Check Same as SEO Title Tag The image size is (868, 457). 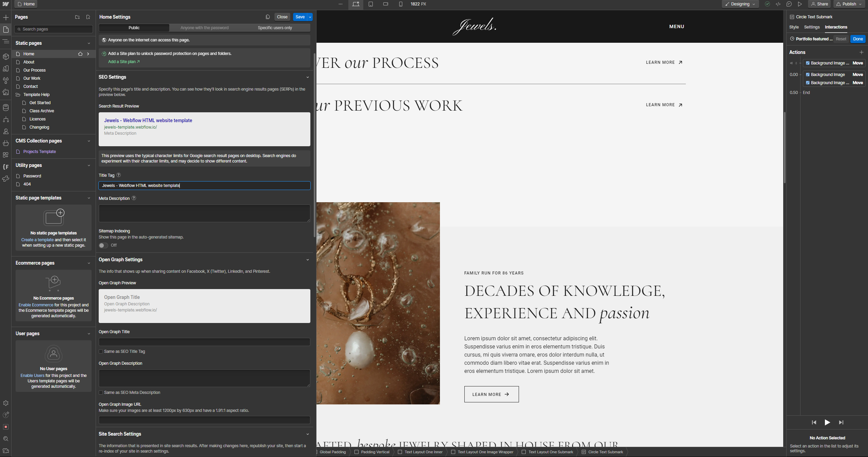(101, 351)
